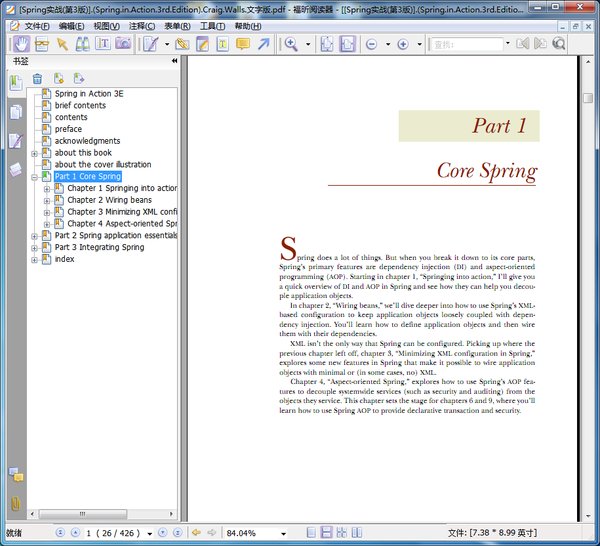
Task: Open the binoculars search tool
Action: 82,44
